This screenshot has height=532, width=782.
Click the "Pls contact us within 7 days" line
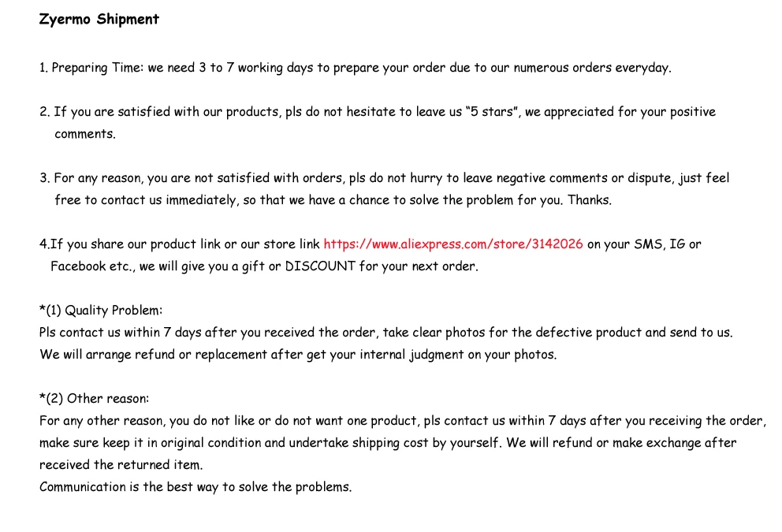pos(386,333)
